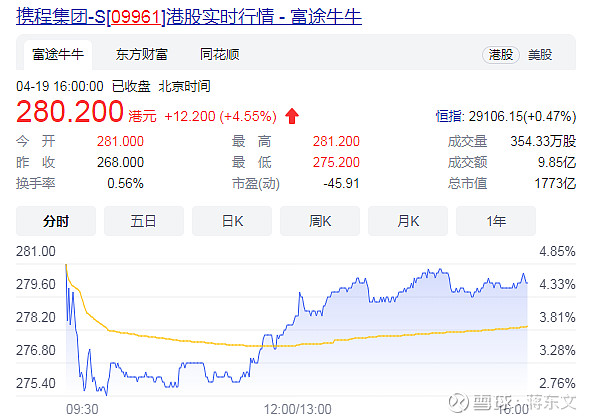Click the 2.76% percentage axis label
The height and width of the screenshot is (420, 594).
pyautogui.click(x=557, y=383)
